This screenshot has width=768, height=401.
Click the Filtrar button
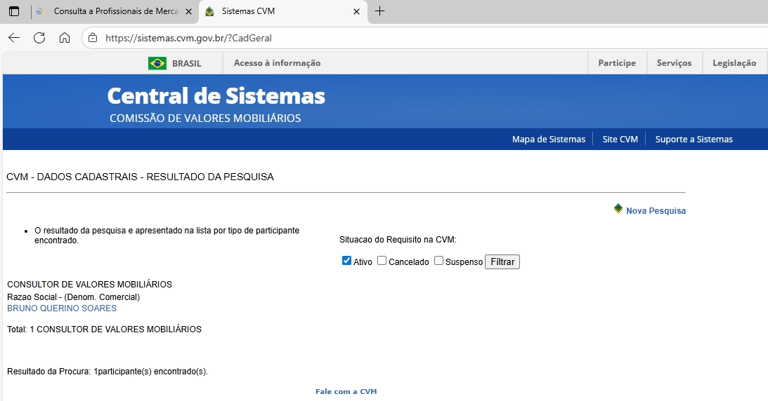[x=502, y=262]
